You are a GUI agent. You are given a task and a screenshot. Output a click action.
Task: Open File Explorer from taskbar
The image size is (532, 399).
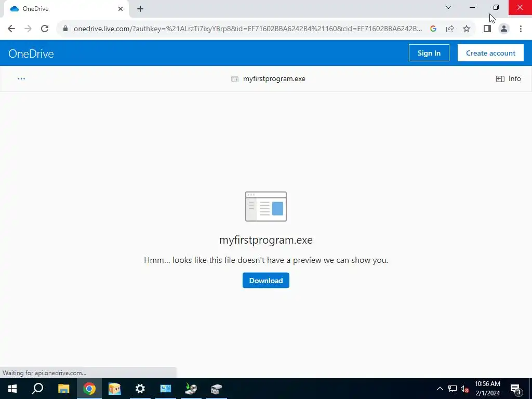[x=63, y=389]
